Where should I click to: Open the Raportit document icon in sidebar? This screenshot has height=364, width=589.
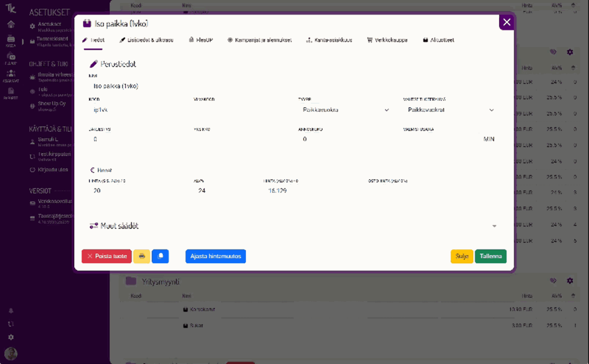(11, 92)
